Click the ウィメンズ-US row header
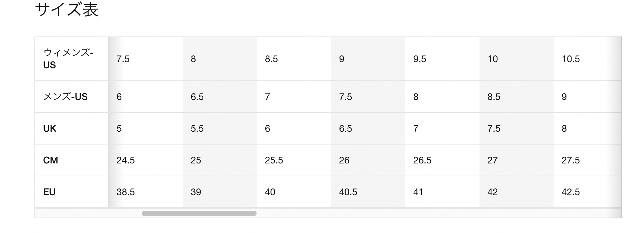The image size is (644, 233). coord(71,59)
